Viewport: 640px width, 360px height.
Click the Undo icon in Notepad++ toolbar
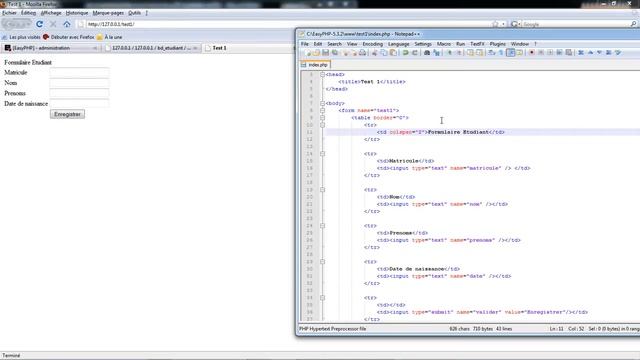405,53
